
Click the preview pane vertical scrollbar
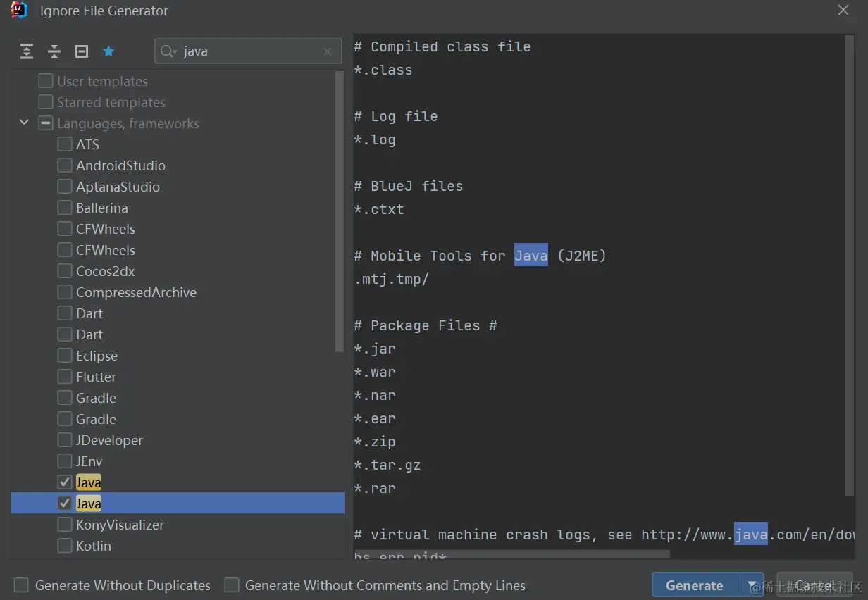(850, 266)
